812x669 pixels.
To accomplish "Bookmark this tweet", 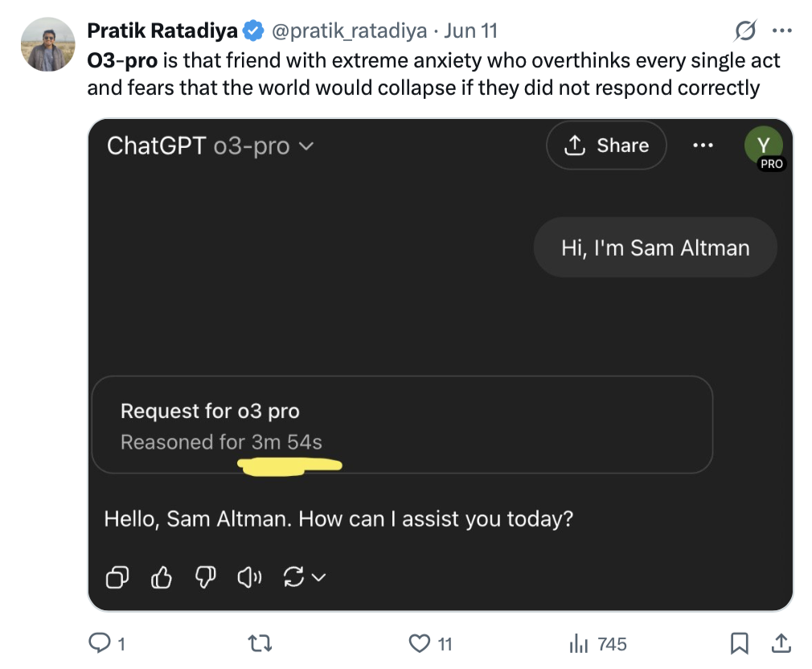I will pyautogui.click(x=740, y=643).
